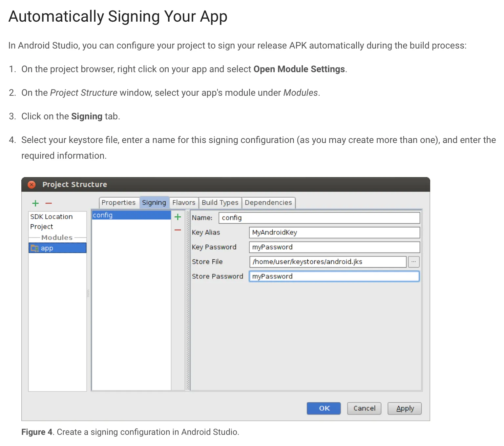Click the Cancel button
The image size is (504, 446).
(x=364, y=408)
